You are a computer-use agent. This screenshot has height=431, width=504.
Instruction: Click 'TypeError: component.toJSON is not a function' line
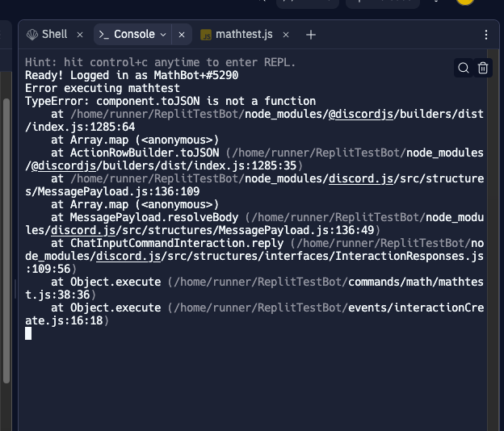point(170,101)
